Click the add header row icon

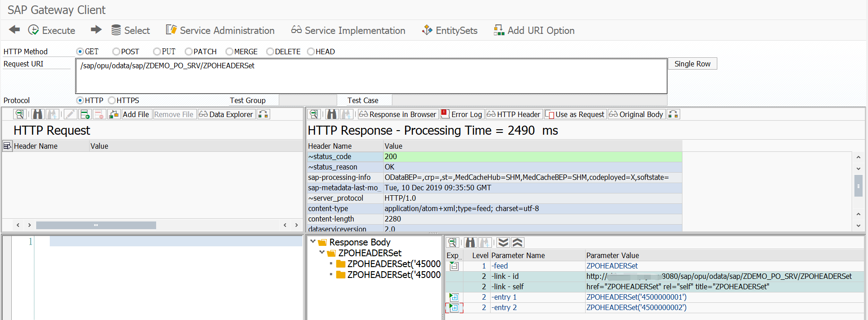(85, 114)
